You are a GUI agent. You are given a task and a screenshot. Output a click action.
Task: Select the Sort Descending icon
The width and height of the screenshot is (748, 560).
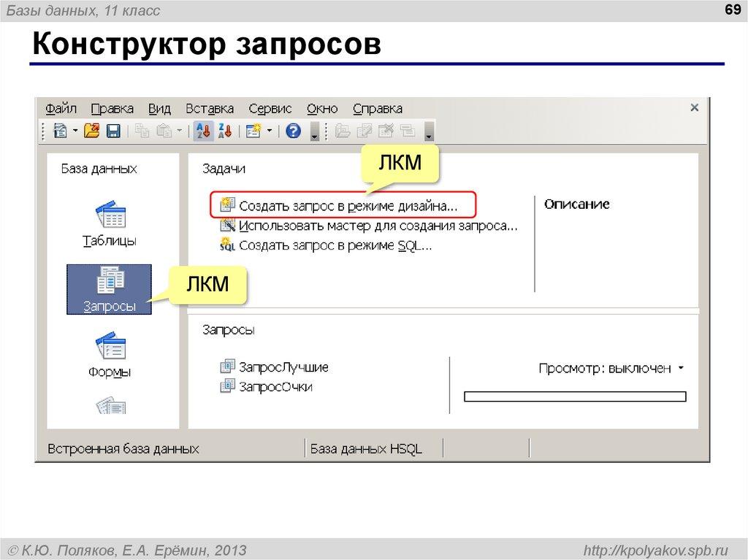224,132
